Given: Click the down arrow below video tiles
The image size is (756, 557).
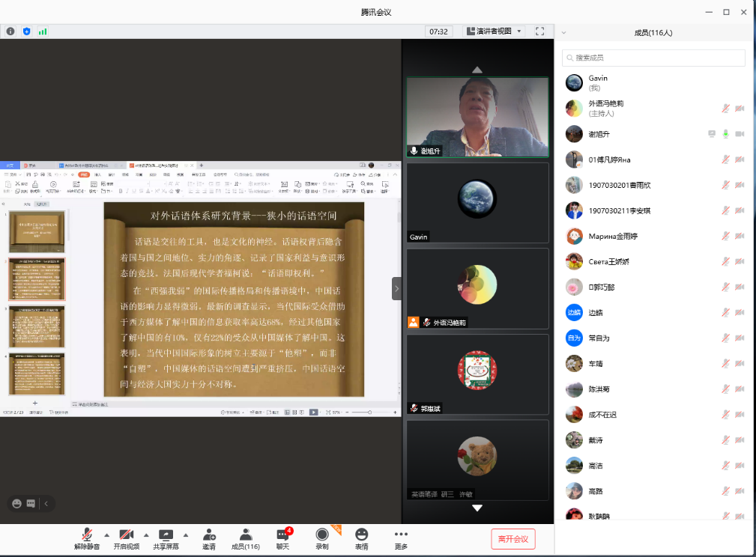Looking at the screenshot, I should [x=477, y=508].
